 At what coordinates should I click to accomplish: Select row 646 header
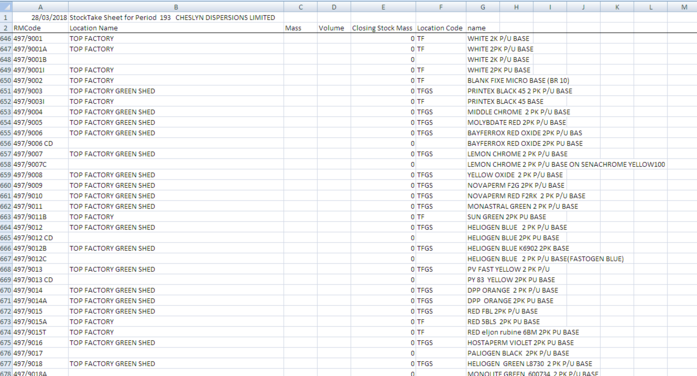tap(6, 39)
